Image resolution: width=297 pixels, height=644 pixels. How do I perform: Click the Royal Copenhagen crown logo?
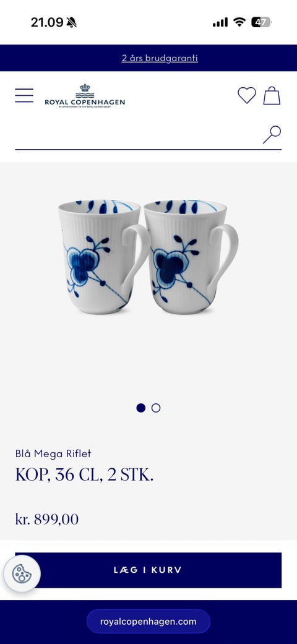pyautogui.click(x=85, y=96)
